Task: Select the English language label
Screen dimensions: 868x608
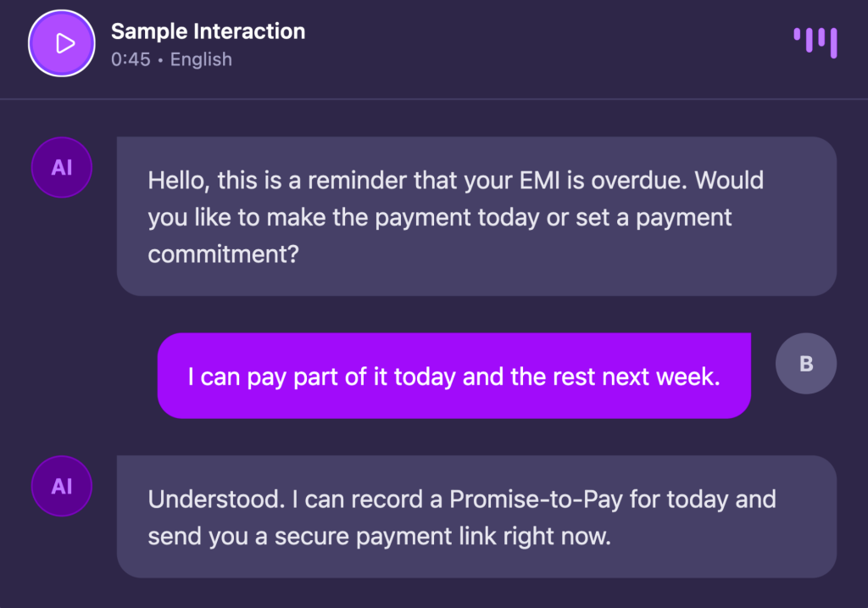Action: point(201,59)
